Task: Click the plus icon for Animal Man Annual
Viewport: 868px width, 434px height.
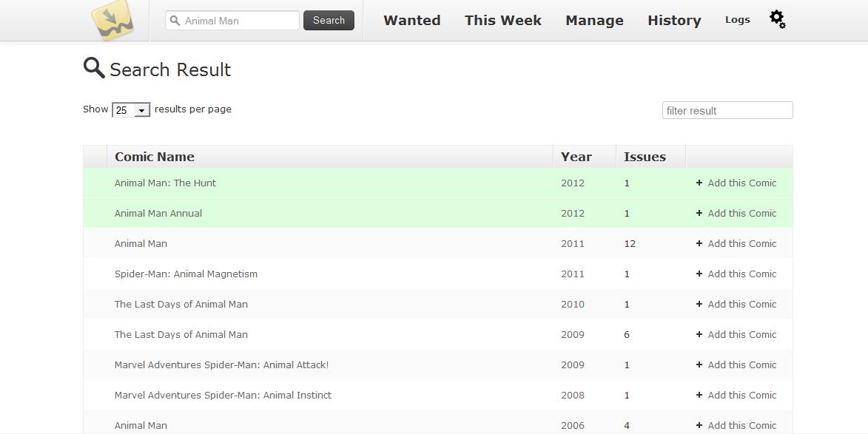Action: (x=699, y=214)
